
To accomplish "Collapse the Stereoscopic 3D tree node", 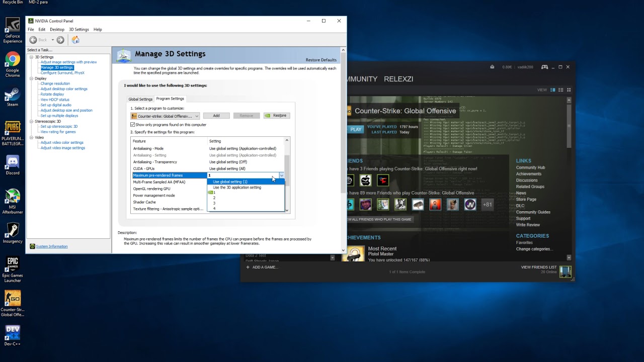I will (31, 121).
